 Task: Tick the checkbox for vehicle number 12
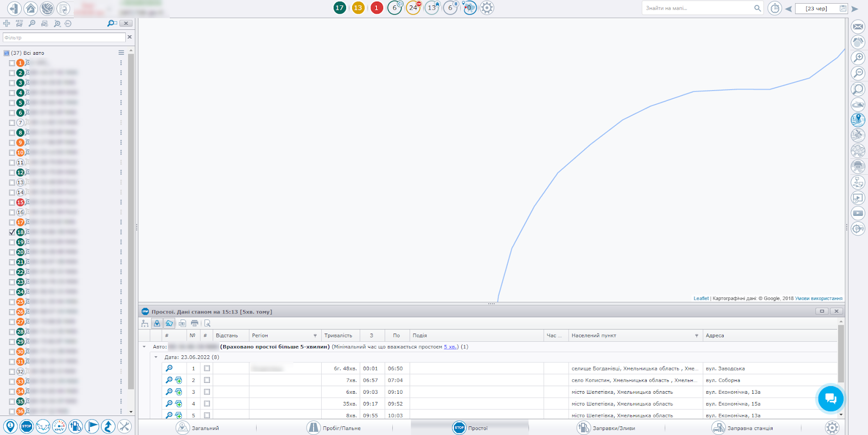(12, 172)
